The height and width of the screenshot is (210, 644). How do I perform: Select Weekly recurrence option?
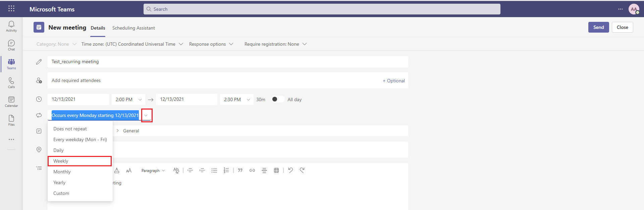80,161
